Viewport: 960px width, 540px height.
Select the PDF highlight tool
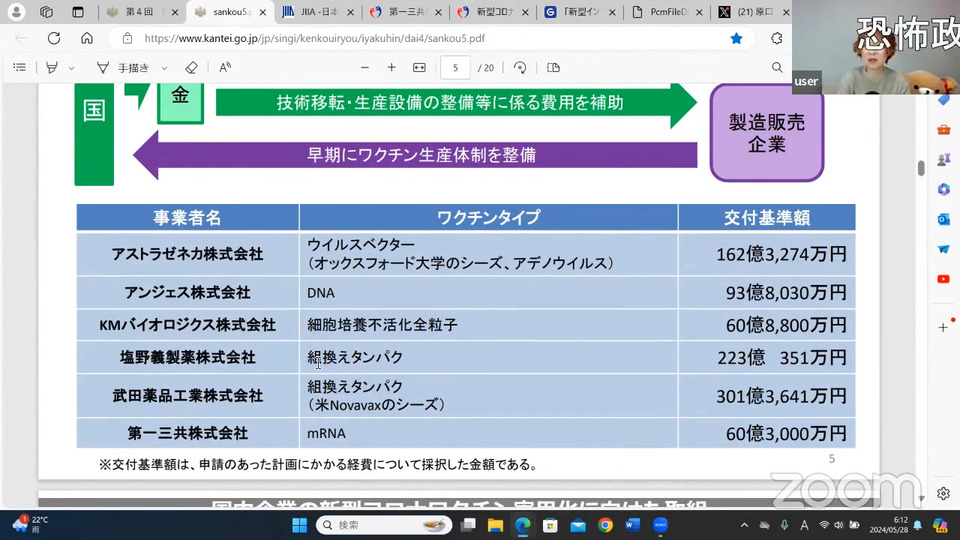coord(52,67)
